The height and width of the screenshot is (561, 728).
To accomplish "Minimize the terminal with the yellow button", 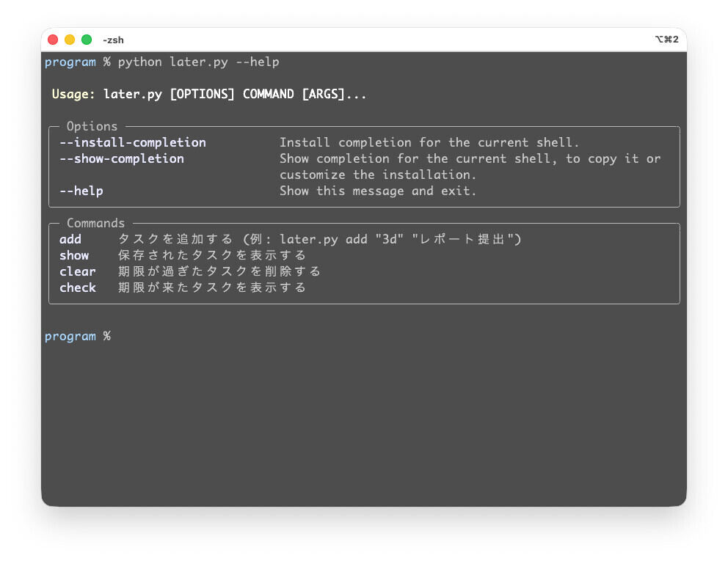I will click(70, 40).
